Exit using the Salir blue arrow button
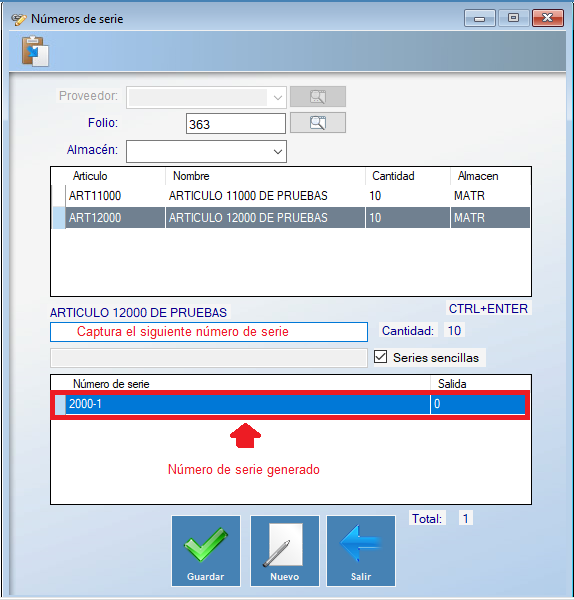The image size is (574, 600). 360,551
